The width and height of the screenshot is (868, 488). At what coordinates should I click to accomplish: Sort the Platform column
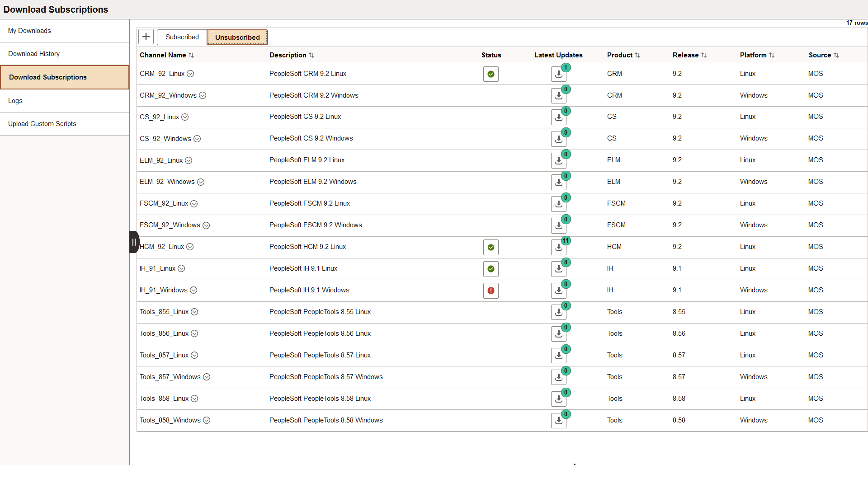(x=772, y=55)
